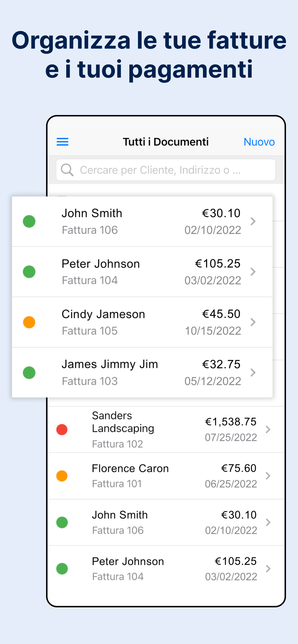
Task: Click green status dot for Peter Johnson overlay
Action: pos(29,272)
